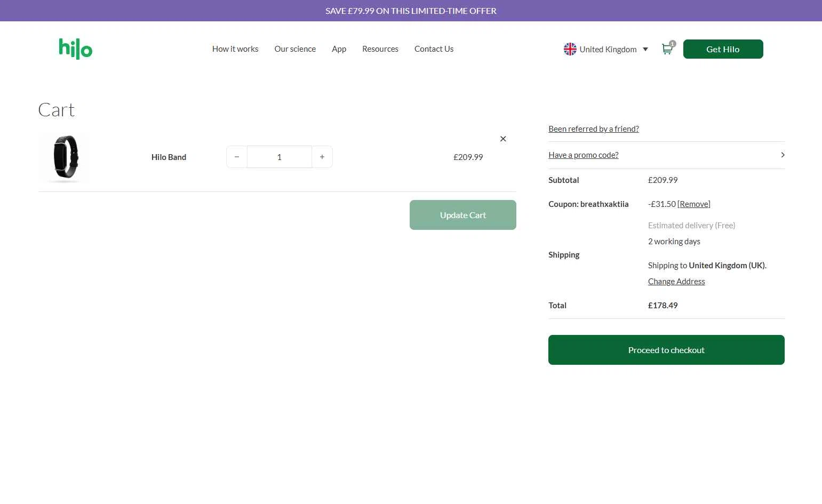
Task: Click the £209.99 item price
Action: 468,157
